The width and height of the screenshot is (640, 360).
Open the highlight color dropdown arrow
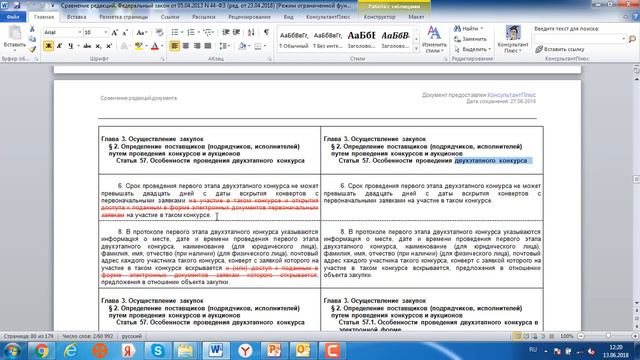click(x=146, y=46)
